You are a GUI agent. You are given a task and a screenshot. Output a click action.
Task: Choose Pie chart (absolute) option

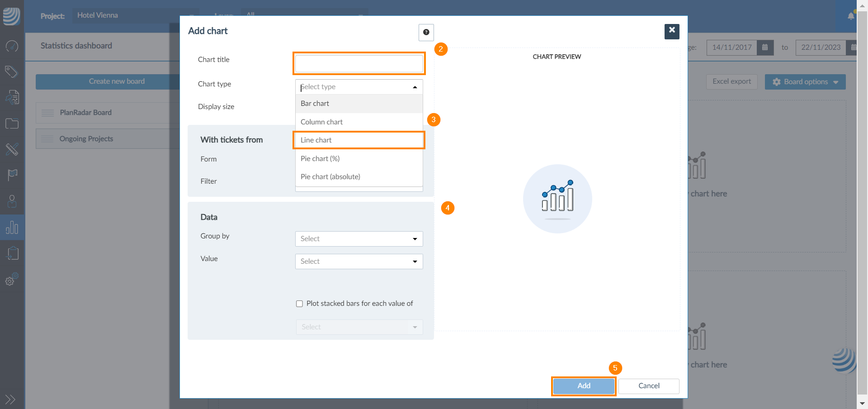[330, 177]
